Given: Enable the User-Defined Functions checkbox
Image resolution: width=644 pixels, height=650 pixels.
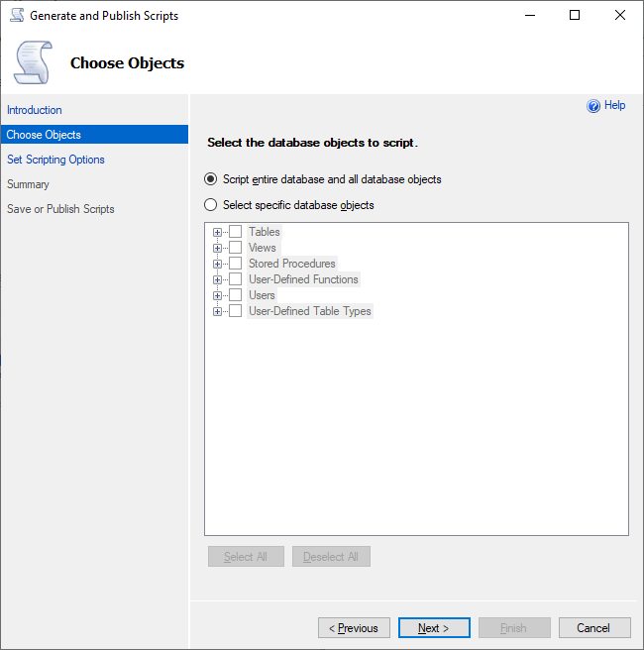Looking at the screenshot, I should click(x=236, y=279).
